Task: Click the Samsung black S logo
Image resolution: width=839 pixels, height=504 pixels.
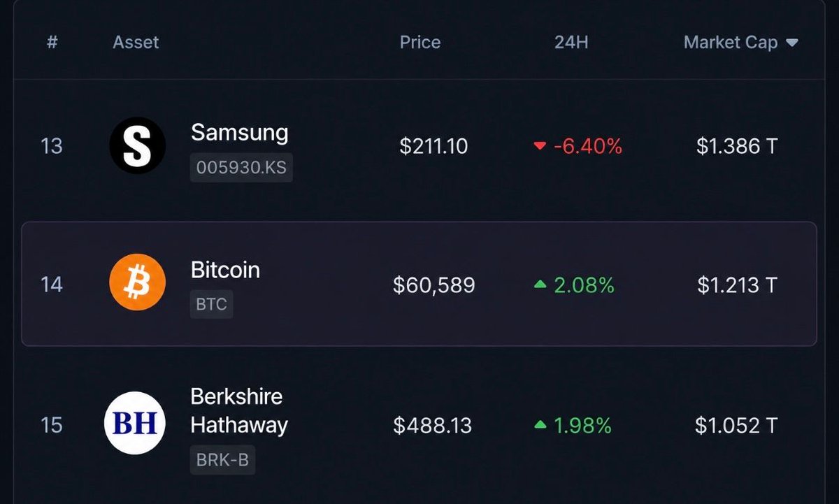Action: tap(137, 145)
